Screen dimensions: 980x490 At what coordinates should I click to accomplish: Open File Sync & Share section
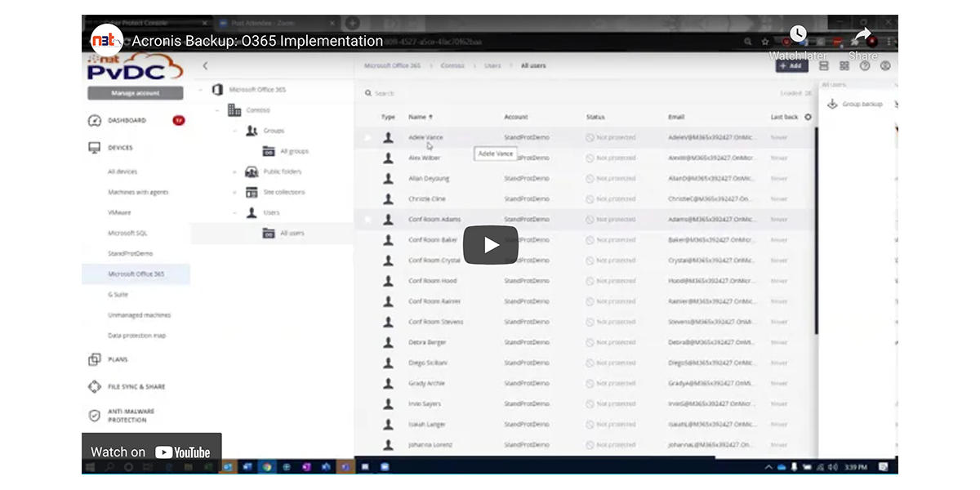(136, 387)
